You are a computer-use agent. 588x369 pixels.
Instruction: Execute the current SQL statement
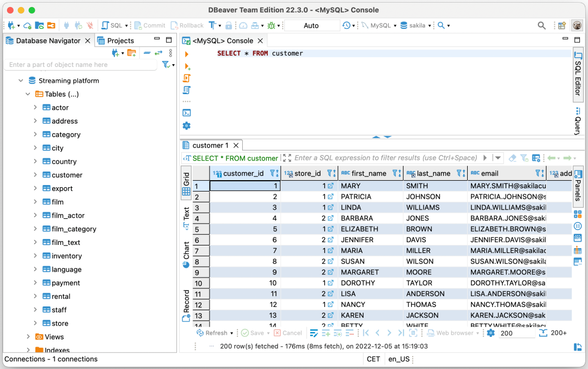(x=187, y=53)
